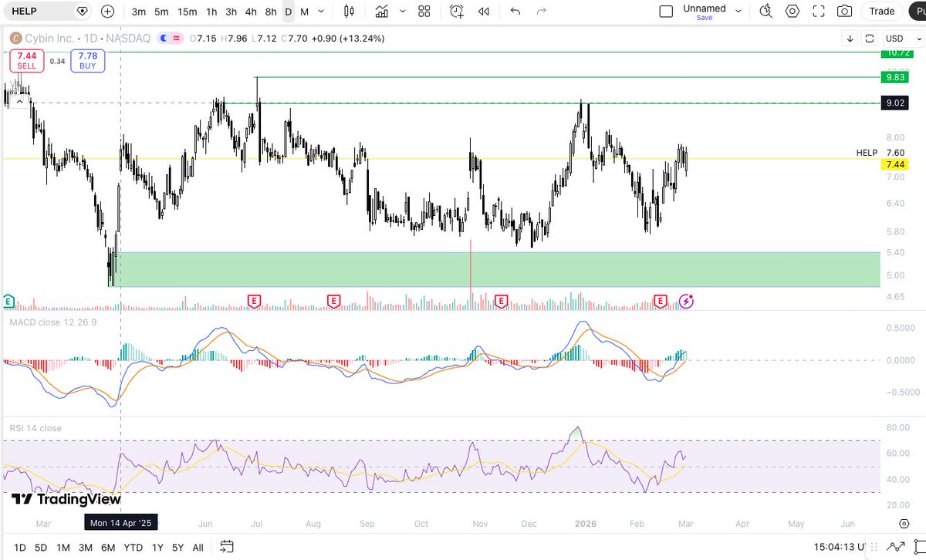Click the 9.02 price level label

pyautogui.click(x=895, y=103)
